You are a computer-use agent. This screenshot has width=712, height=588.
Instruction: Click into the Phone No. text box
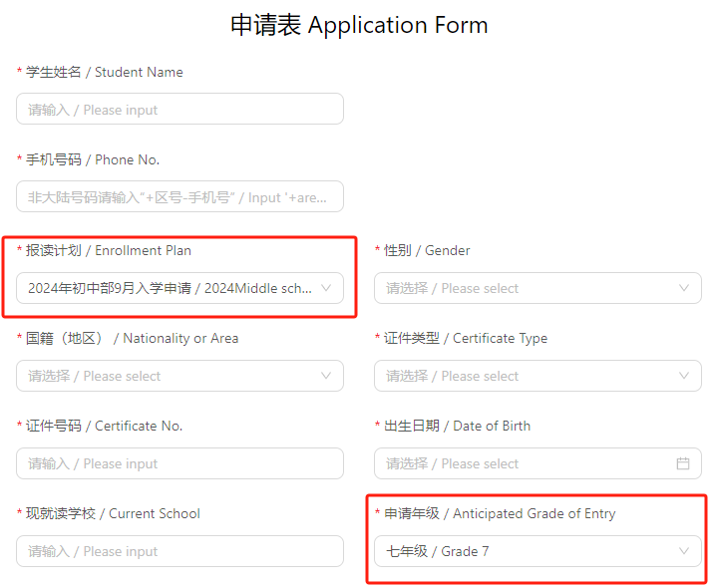179,197
